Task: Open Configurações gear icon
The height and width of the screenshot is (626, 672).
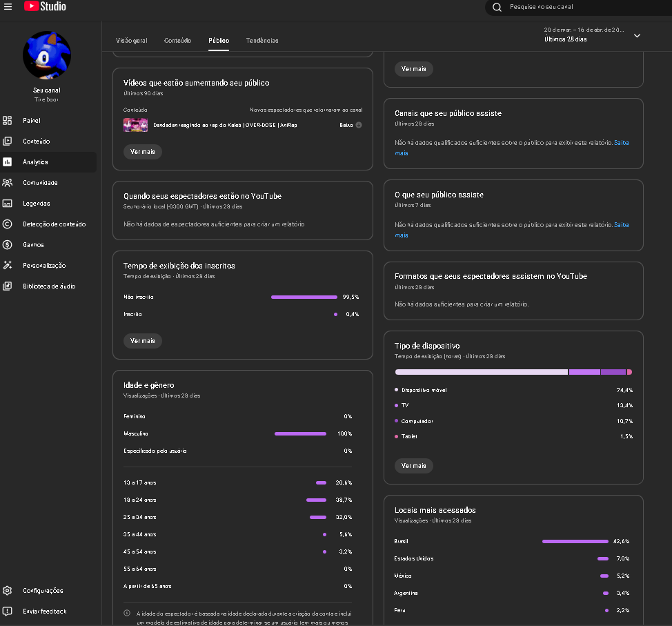Action: (8, 591)
